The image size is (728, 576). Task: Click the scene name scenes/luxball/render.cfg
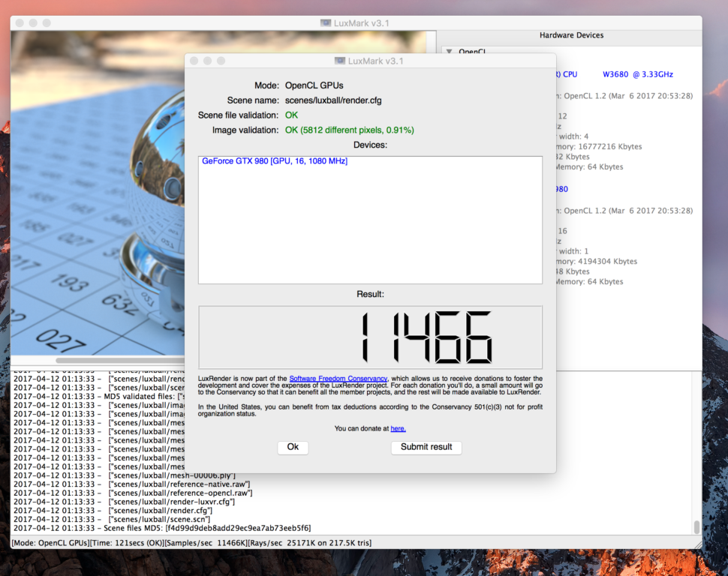(x=333, y=100)
